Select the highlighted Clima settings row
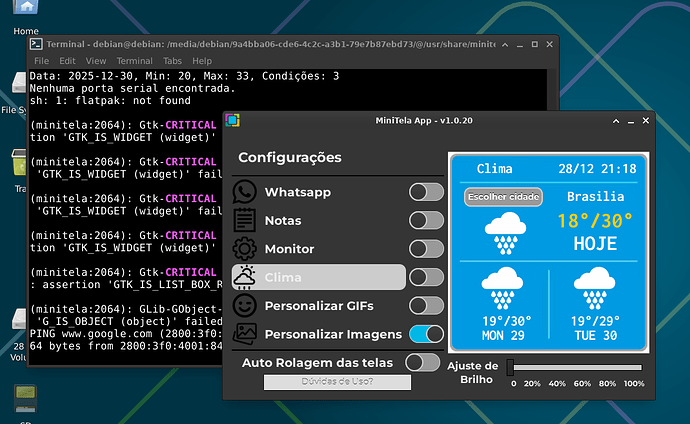The image size is (690, 424). [319, 277]
